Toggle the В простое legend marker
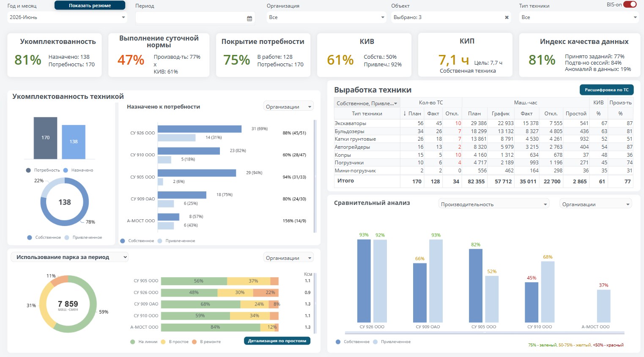This screenshot has width=644, height=357. click(x=163, y=342)
